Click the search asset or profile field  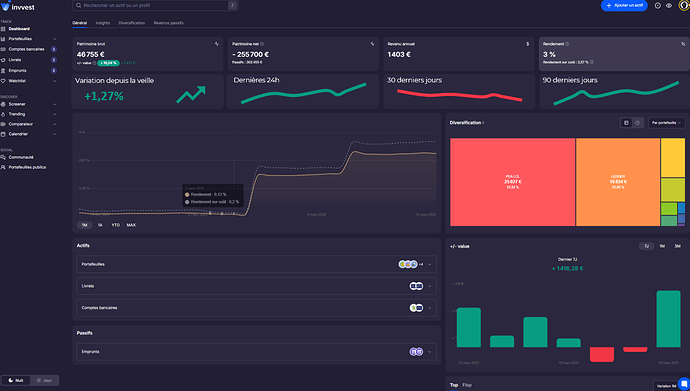155,6
